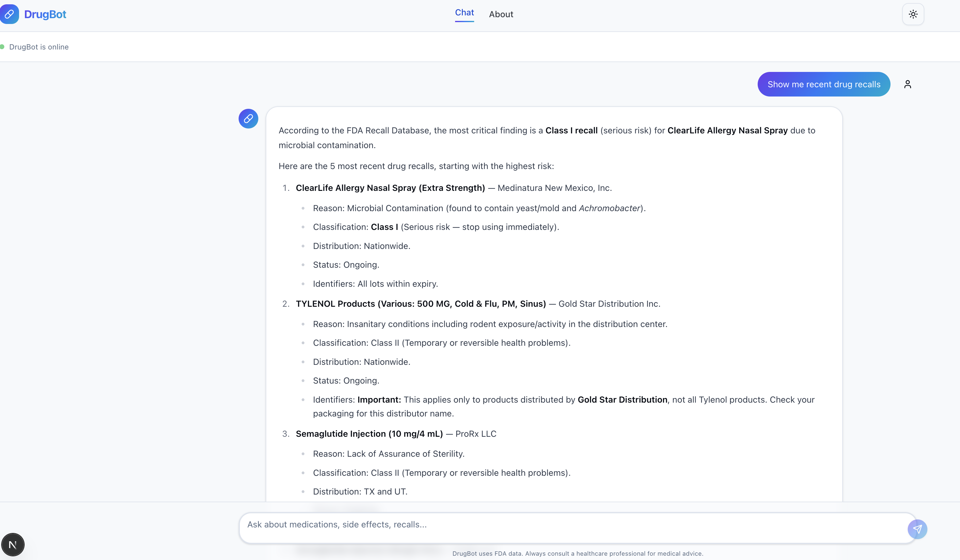Click the bold 'Gold Star Distribution' text in the identifiers
Viewport: 960px width, 560px height.
(x=622, y=400)
